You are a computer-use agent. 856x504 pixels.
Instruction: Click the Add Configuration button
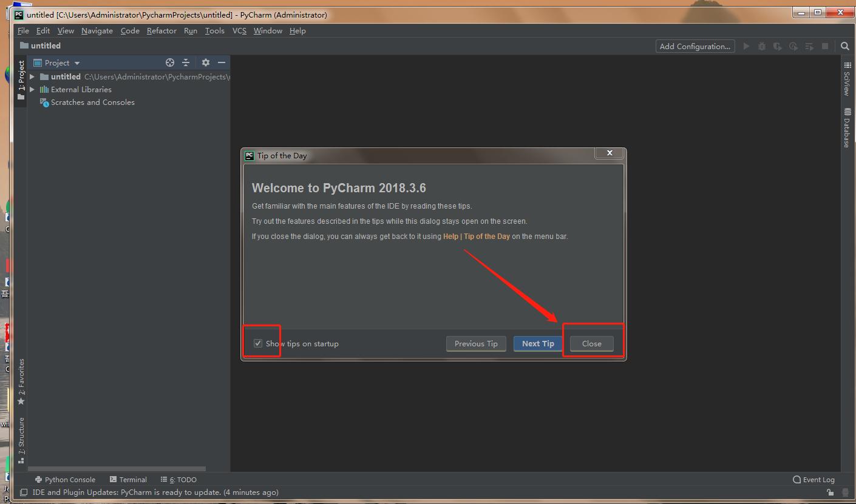695,46
